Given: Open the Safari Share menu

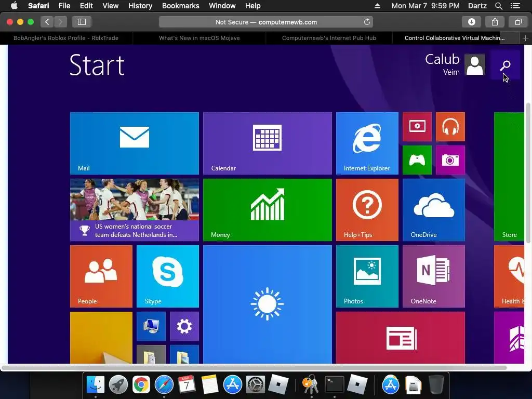Looking at the screenshot, I should point(495,22).
